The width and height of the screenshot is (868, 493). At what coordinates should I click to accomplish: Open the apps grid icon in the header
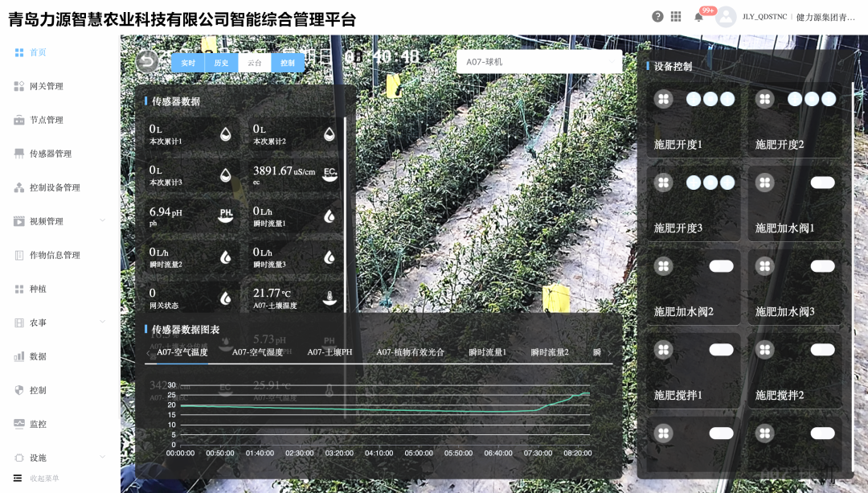[677, 15]
